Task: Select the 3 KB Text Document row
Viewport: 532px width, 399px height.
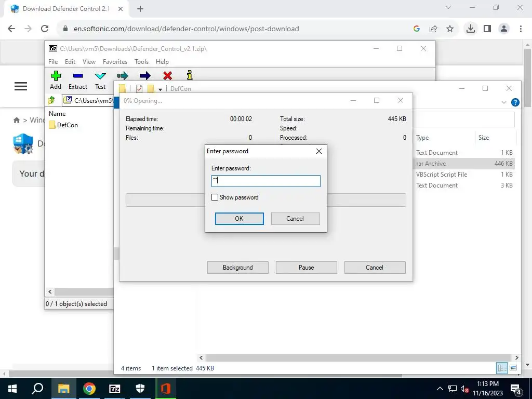Action: pyautogui.click(x=464, y=185)
